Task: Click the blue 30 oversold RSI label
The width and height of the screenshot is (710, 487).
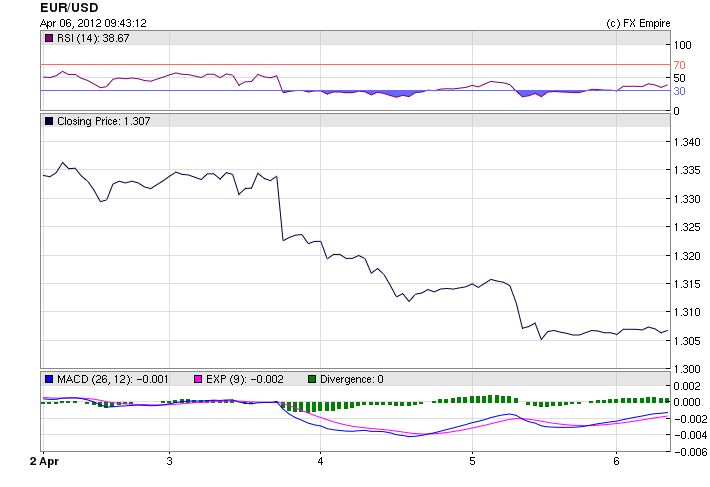Action: tap(679, 91)
